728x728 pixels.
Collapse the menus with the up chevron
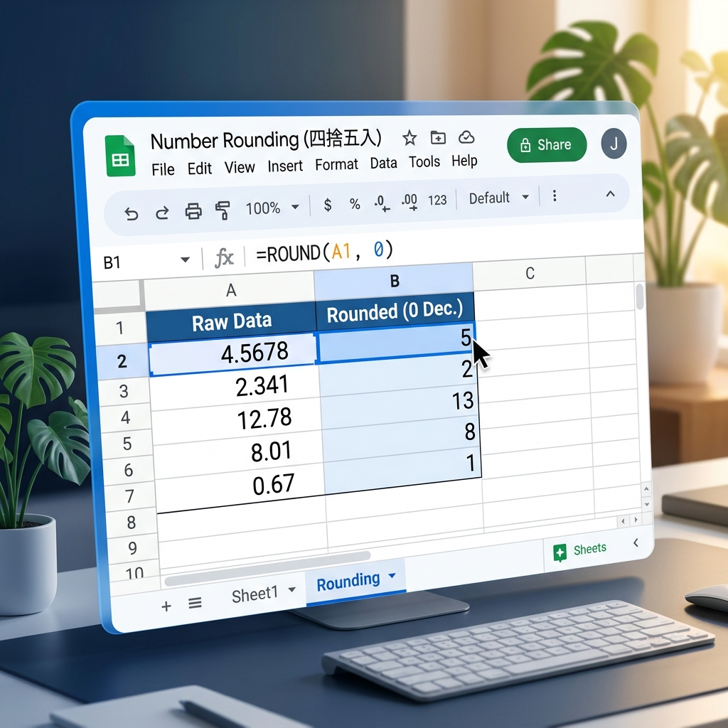point(611,194)
